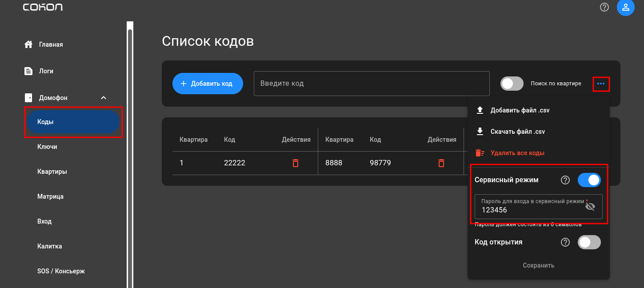Screen dimensions: 644x288
Task: Select Скачать файл .csv menu entry
Action: point(517,132)
